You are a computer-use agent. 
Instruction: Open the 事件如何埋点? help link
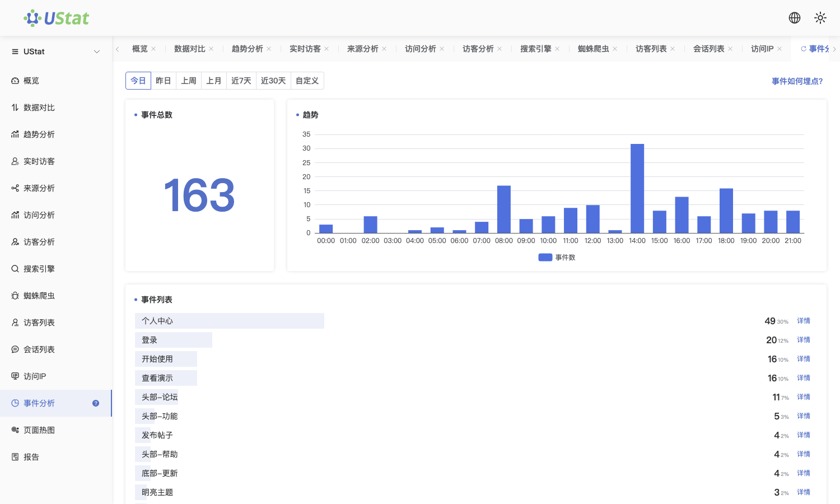tap(797, 81)
